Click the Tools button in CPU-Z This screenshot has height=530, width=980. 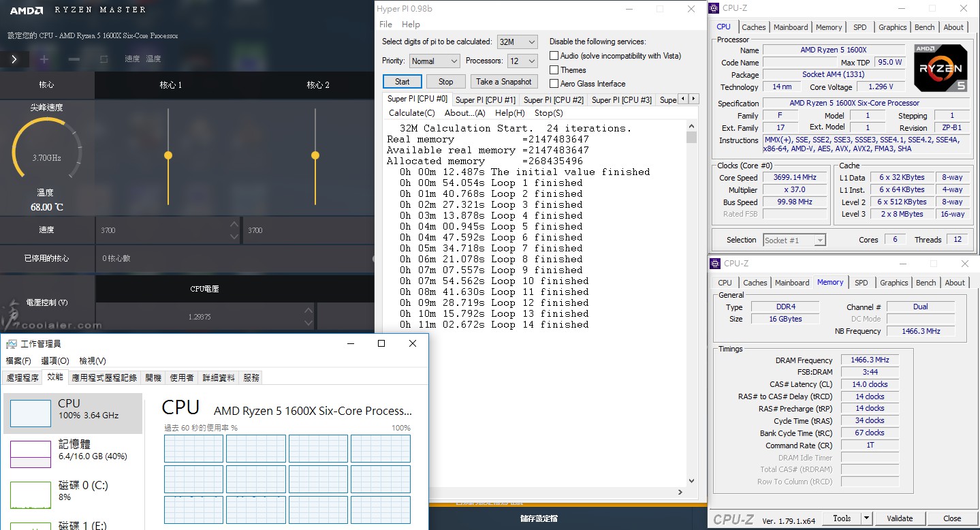[842, 518]
